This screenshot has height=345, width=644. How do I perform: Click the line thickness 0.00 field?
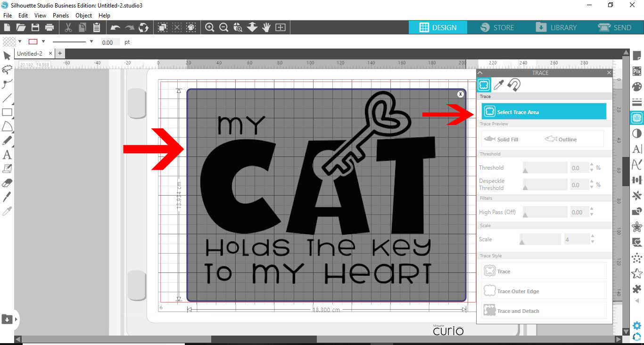click(110, 42)
